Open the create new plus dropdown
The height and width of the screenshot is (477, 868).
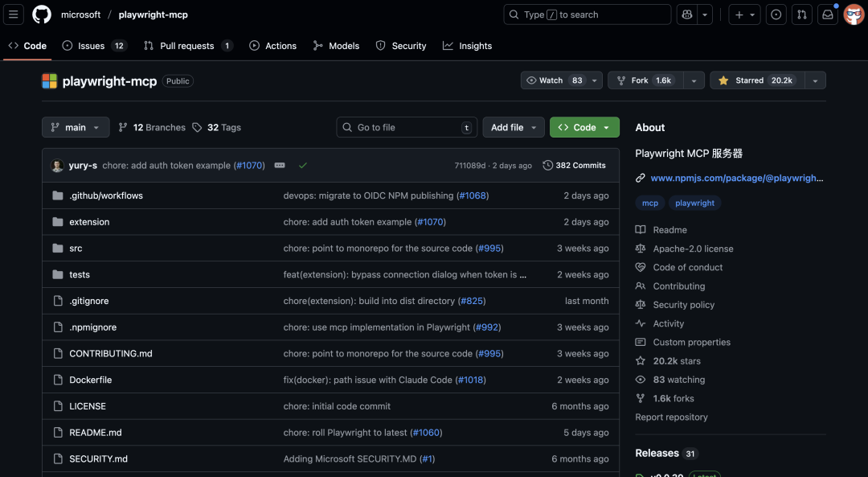pos(744,15)
